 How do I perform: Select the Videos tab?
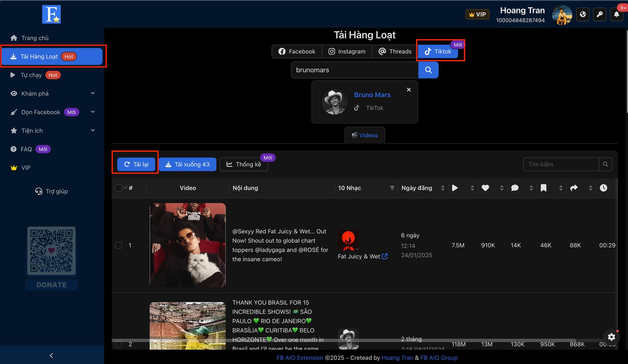click(x=365, y=135)
